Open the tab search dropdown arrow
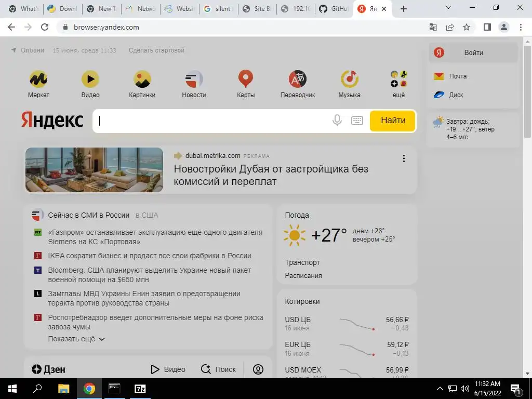The height and width of the screenshot is (399, 532). tap(448, 7)
